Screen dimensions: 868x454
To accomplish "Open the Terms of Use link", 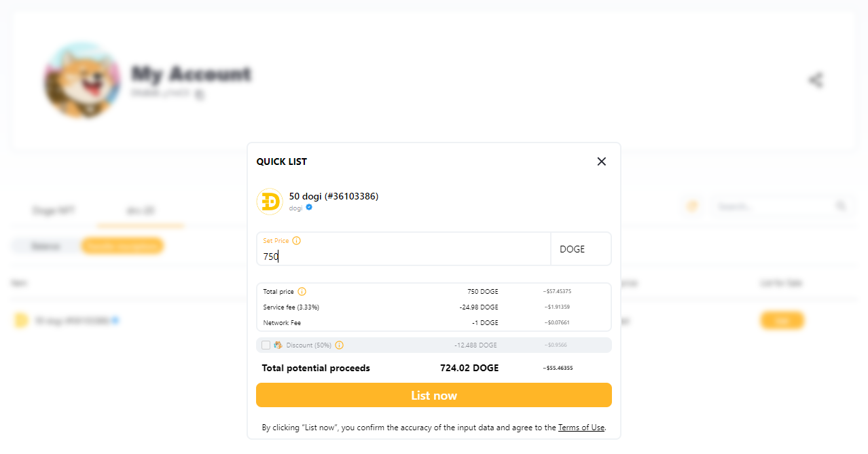I will pos(581,428).
